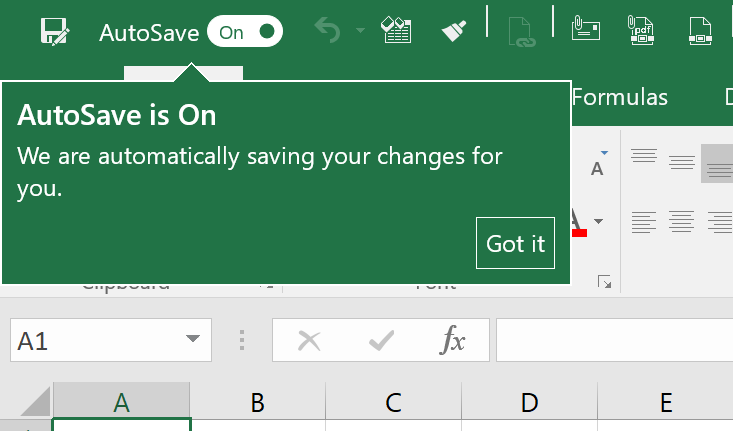
Task: Toggle Top Align for cell text
Action: [644, 158]
